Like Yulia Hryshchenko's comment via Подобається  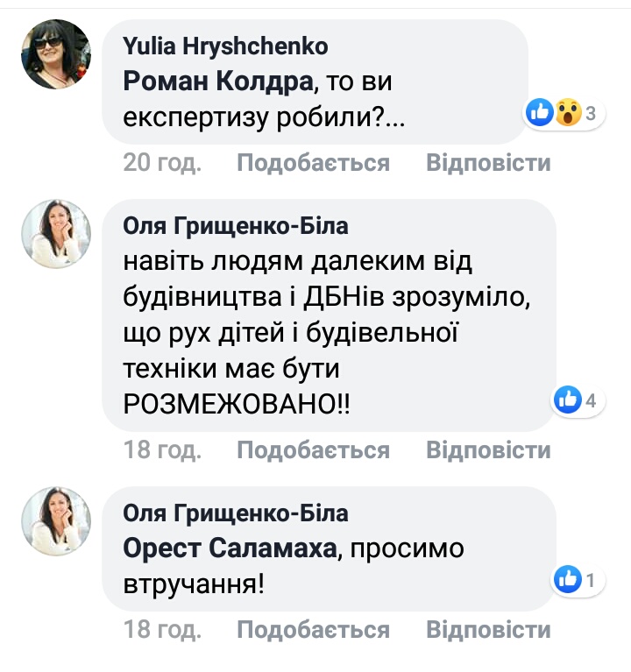pos(314,163)
